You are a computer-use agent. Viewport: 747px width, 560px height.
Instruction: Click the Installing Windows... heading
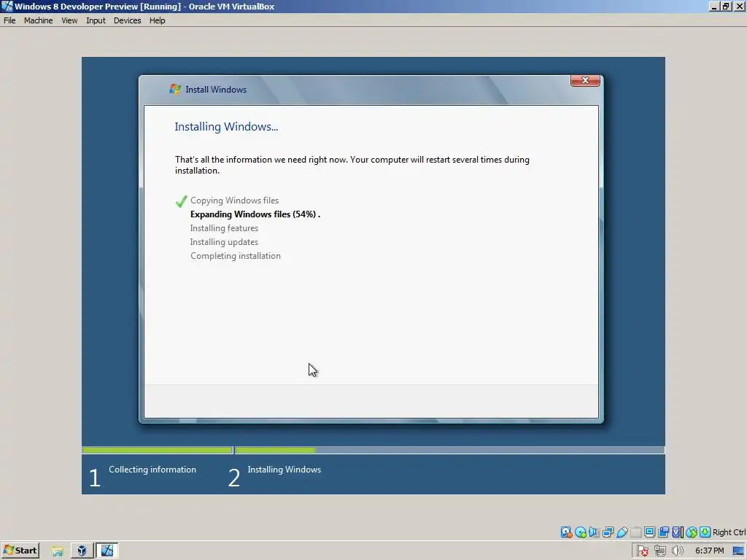tap(226, 127)
